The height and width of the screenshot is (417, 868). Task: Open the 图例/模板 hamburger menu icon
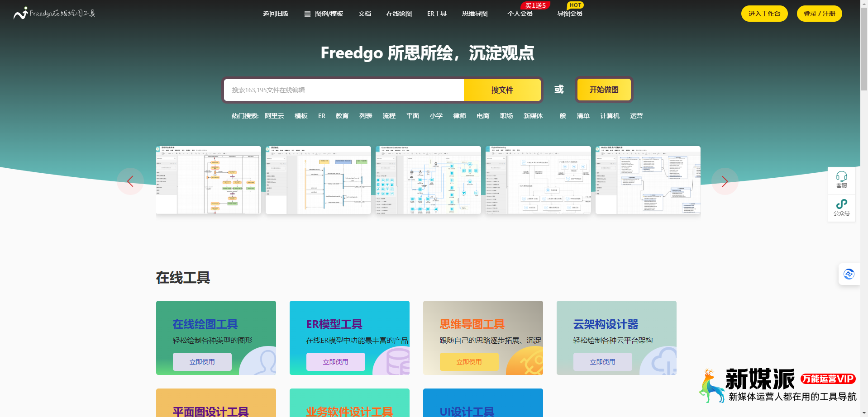click(307, 14)
